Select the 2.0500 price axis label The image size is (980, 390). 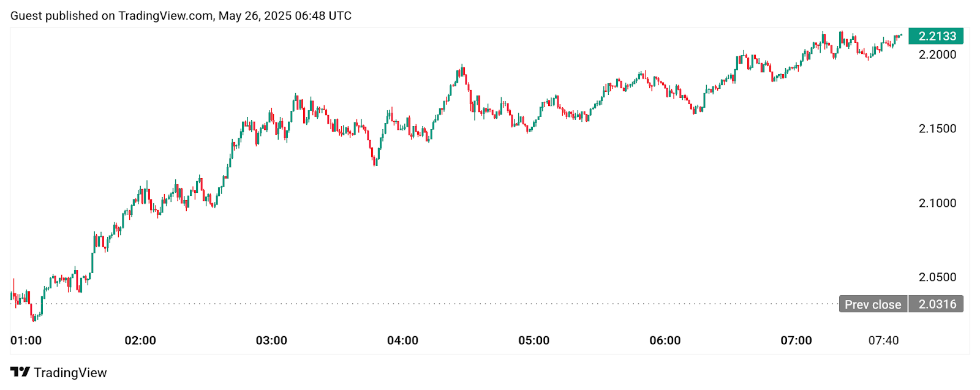tap(937, 277)
